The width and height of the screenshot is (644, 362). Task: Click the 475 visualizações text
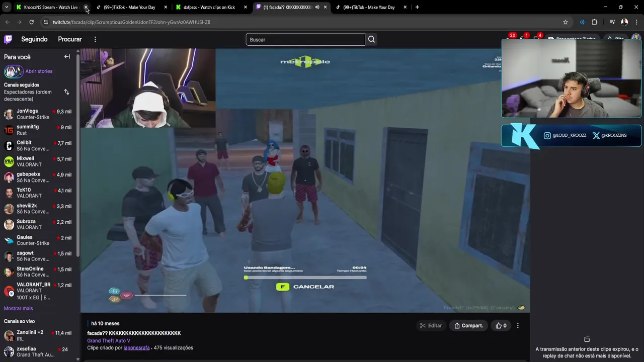(174, 347)
